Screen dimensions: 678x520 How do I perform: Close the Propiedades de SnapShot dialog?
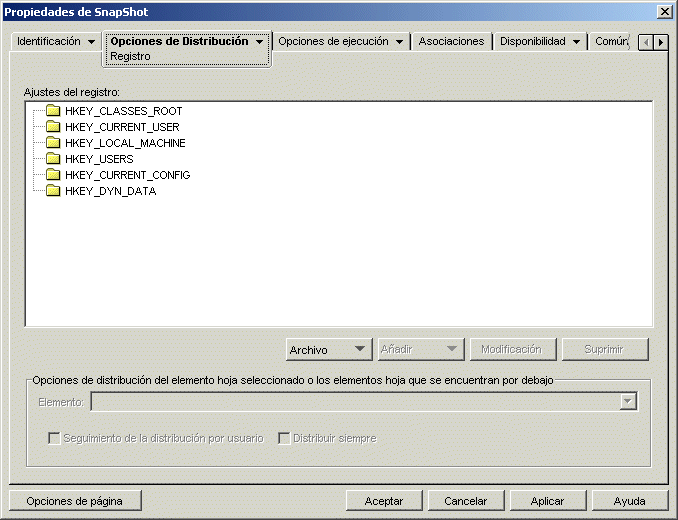point(664,12)
